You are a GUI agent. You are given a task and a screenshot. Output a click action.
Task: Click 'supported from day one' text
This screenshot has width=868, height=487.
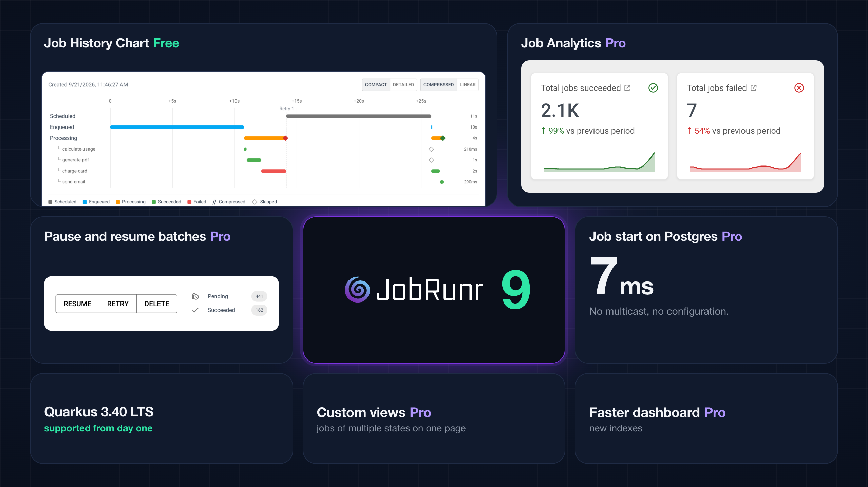[x=98, y=428]
